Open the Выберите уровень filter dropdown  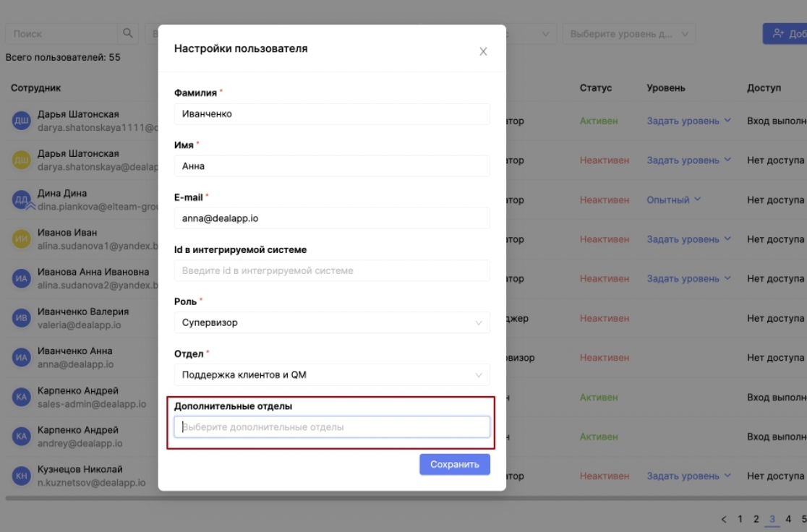click(x=628, y=34)
